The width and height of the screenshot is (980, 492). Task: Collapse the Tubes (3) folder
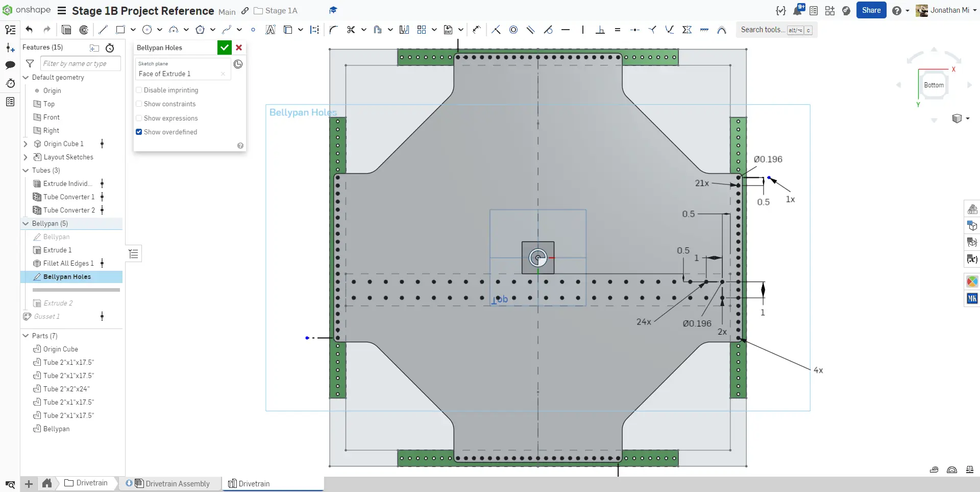[x=26, y=171]
